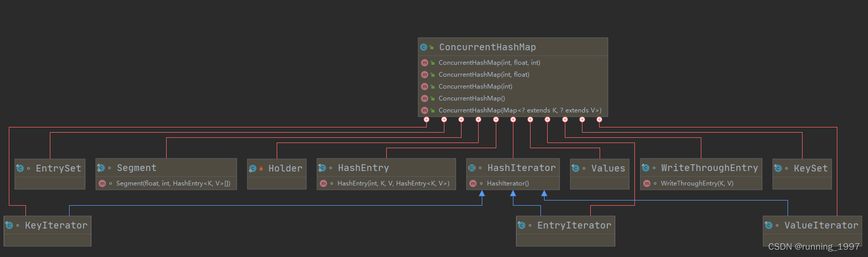Click the private lock icon on Holder

261,168
